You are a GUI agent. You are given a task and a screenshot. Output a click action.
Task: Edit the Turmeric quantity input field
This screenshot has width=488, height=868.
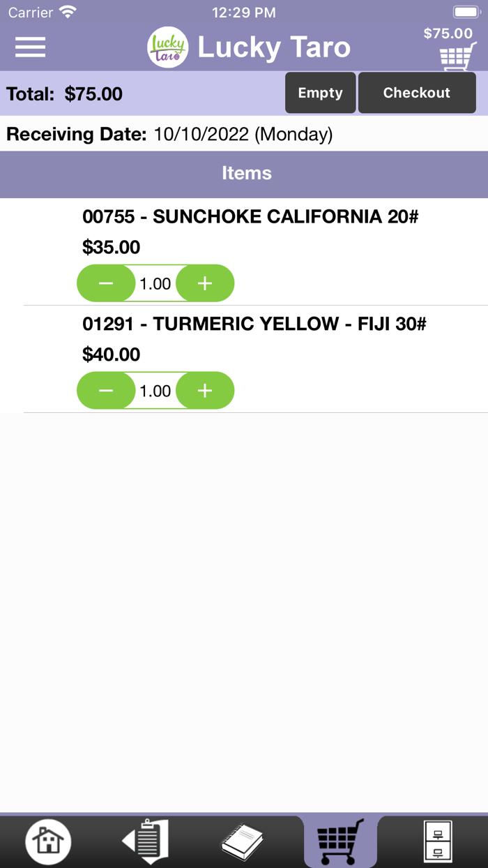[x=155, y=391]
